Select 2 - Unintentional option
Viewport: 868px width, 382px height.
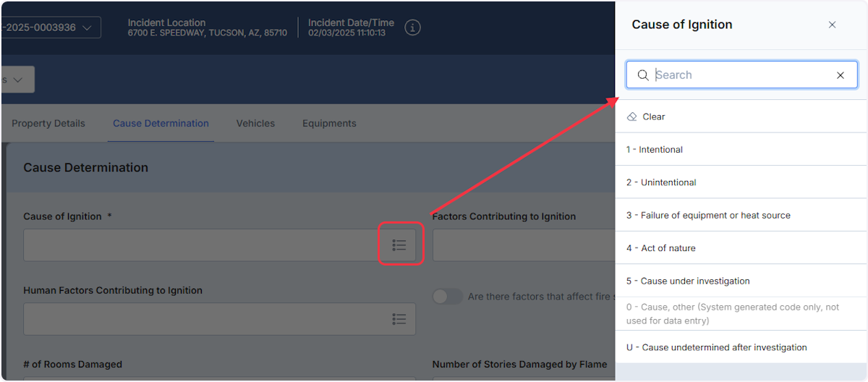point(741,182)
